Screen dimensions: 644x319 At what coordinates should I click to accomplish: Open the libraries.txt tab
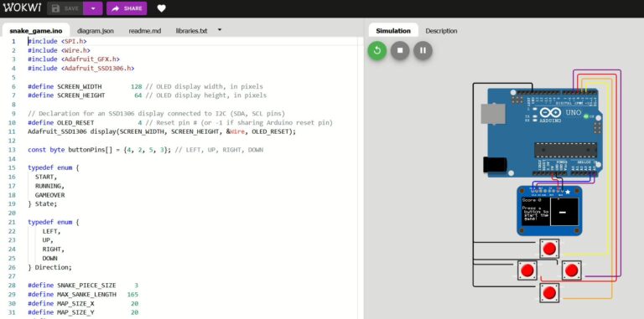click(191, 31)
